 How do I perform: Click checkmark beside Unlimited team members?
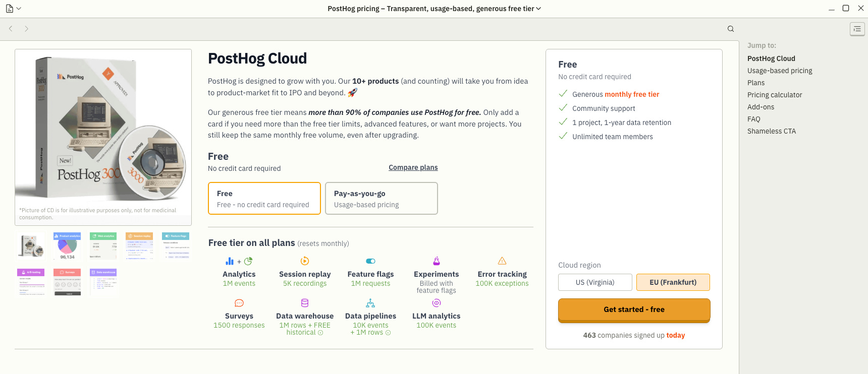point(563,136)
